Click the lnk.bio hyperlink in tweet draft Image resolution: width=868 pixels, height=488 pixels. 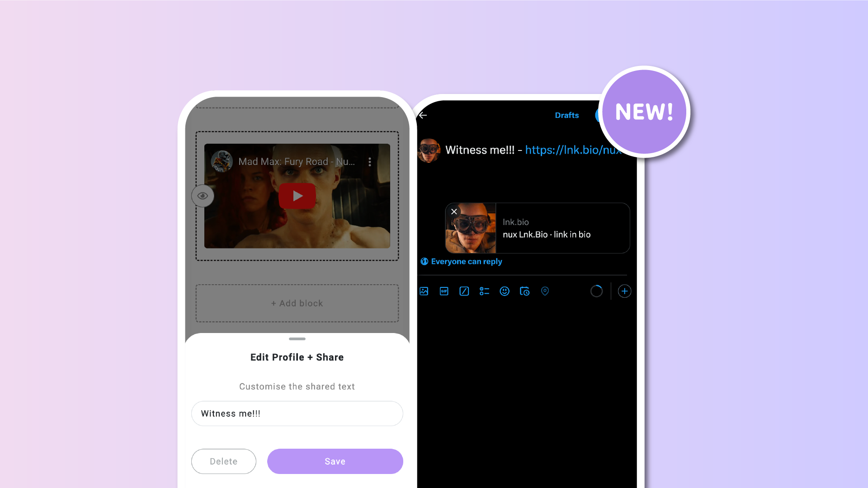572,150
